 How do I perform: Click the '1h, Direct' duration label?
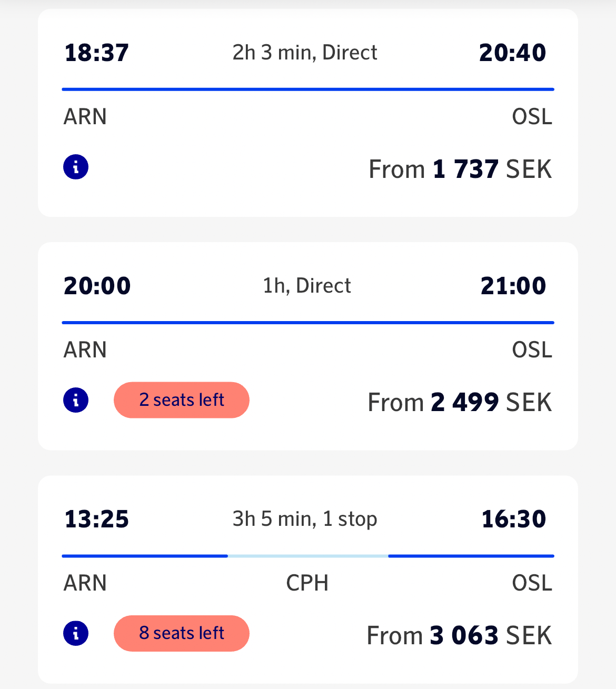point(307,286)
